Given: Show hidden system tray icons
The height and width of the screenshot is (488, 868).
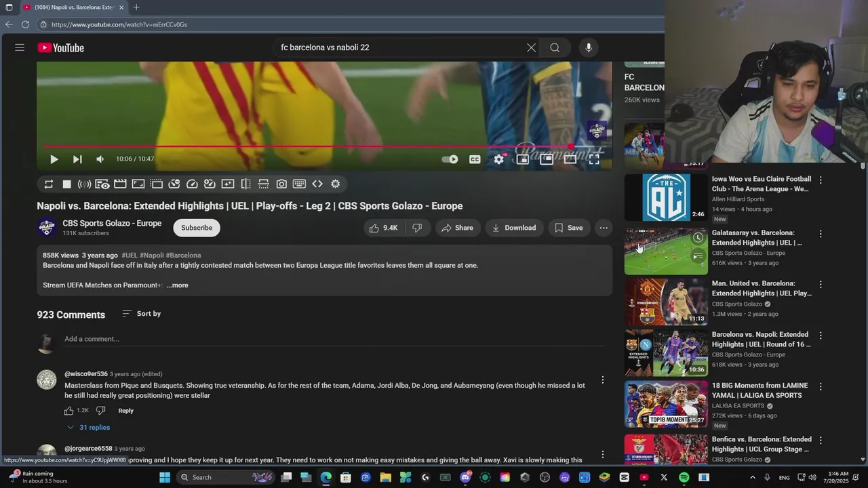Looking at the screenshot, I should 752,477.
